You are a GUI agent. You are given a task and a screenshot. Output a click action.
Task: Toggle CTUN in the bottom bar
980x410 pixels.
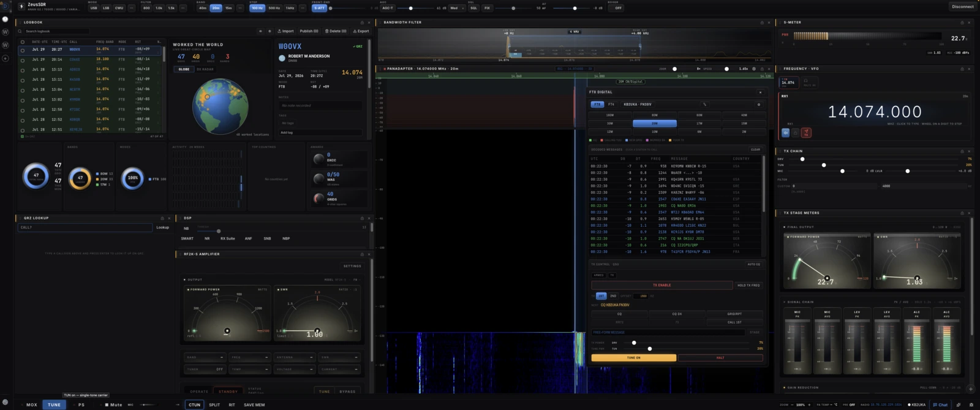tap(194, 404)
